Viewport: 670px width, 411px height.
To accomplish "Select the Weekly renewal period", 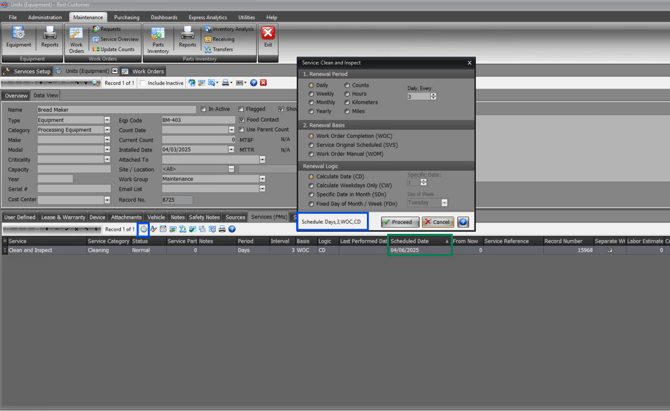I will 312,94.
